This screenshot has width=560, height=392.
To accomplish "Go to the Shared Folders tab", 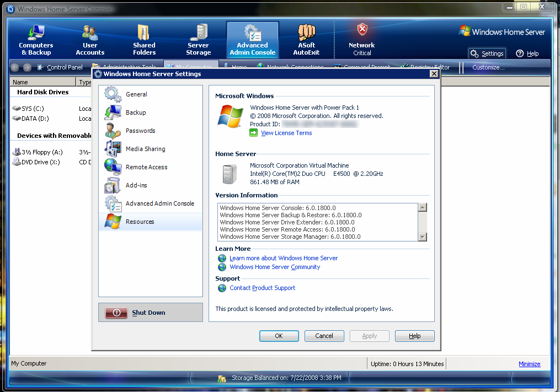I will (144, 40).
